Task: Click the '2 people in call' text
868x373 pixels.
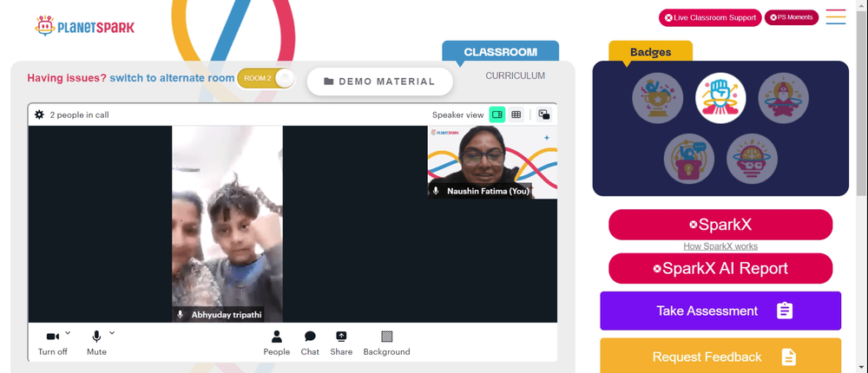Action: (79, 115)
